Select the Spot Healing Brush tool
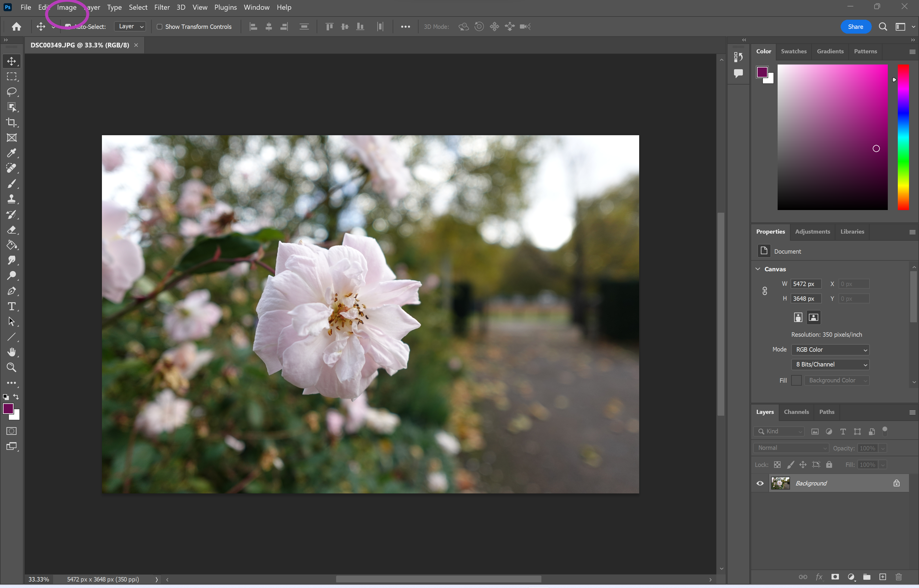 [11, 169]
